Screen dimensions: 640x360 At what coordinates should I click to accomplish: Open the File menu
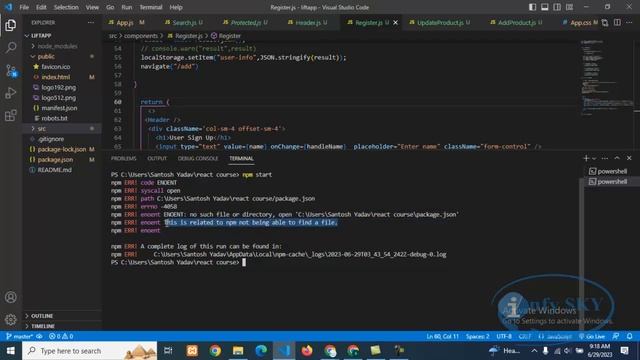pyautogui.click(x=24, y=7)
